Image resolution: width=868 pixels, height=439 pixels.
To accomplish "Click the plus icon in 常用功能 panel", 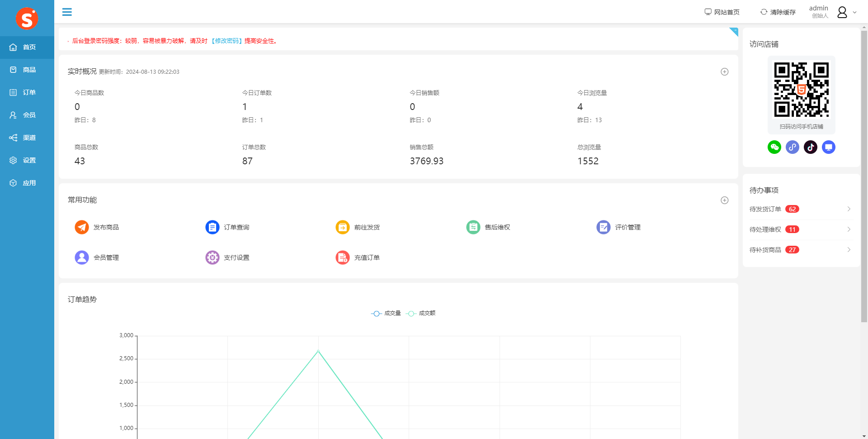I will (724, 200).
